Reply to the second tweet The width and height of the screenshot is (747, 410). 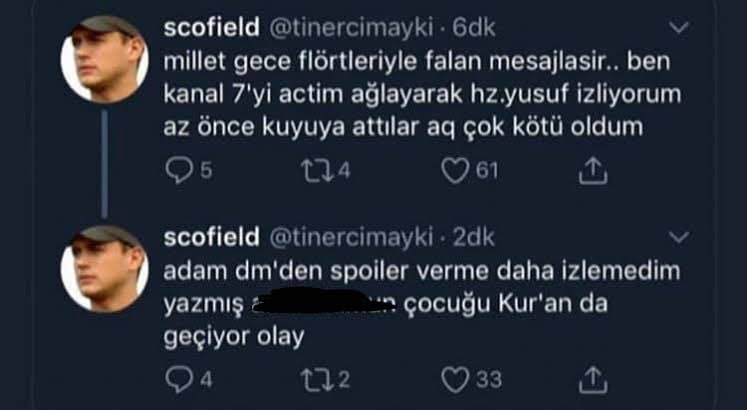[176, 378]
